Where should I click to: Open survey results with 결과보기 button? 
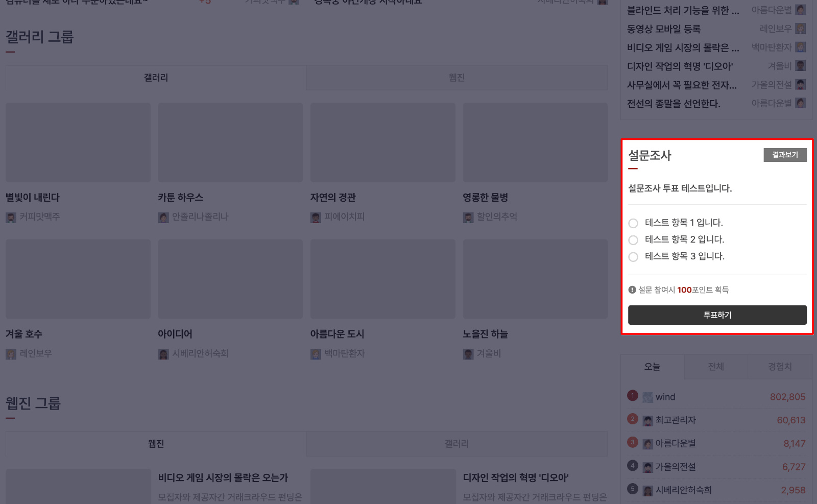[x=785, y=155]
